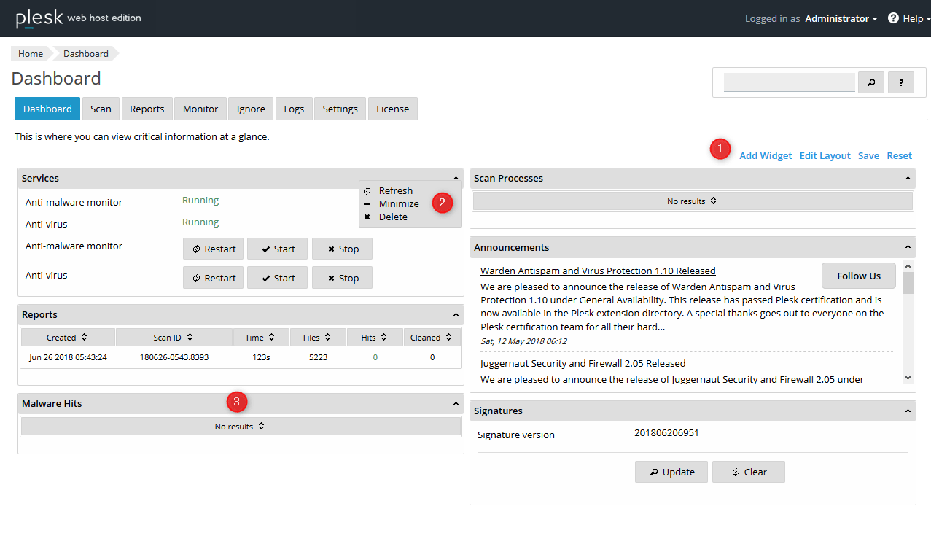931x560 pixels.
Task: Click the search magnifier button
Action: [x=870, y=82]
